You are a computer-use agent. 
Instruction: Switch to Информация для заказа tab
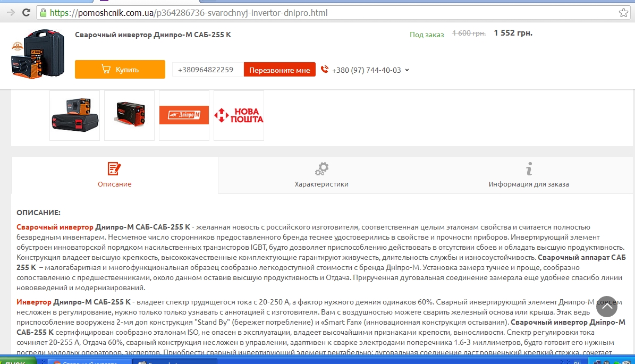pyautogui.click(x=529, y=184)
